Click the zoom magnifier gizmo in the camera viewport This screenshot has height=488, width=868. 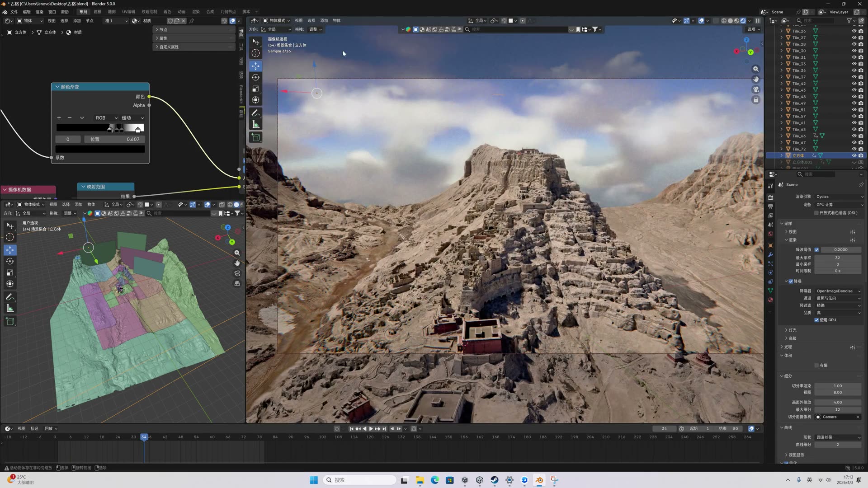[755, 69]
